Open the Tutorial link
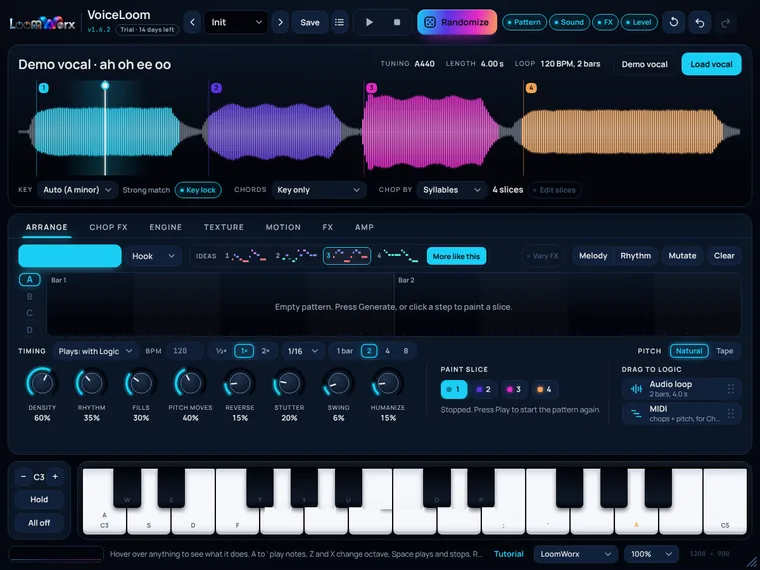Screen dimensions: 760x570 [x=508, y=554]
